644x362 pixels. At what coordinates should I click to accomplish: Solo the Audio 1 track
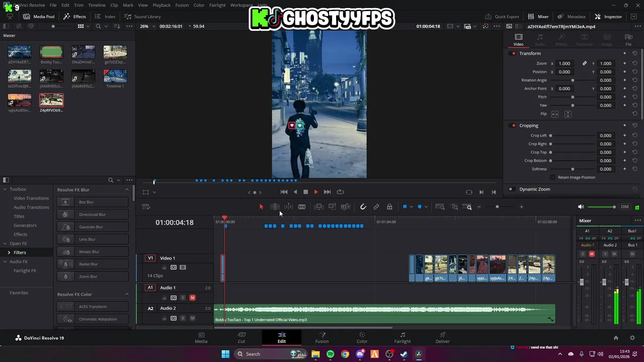183,298
